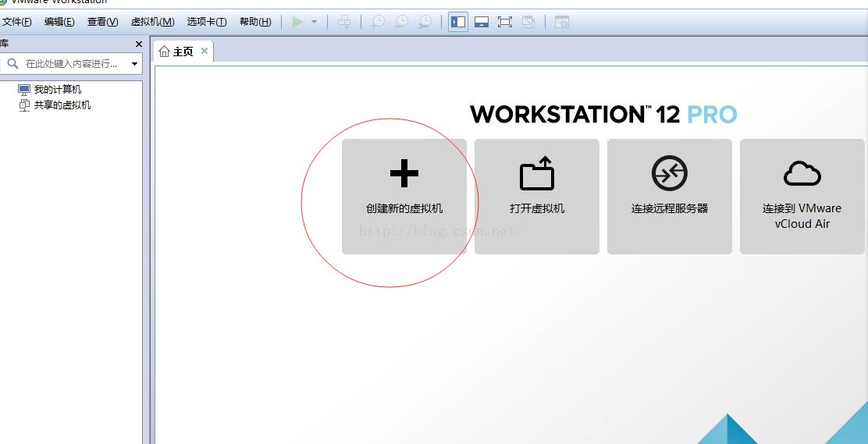Click the Unity mode toolbar icon
This screenshot has width=868, height=444.
pyautogui.click(x=528, y=22)
